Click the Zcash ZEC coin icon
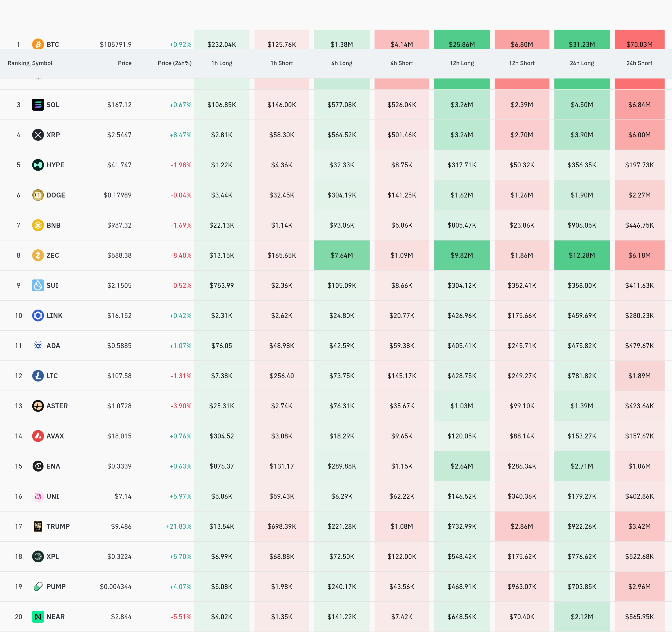This screenshot has height=632, width=672. [38, 255]
